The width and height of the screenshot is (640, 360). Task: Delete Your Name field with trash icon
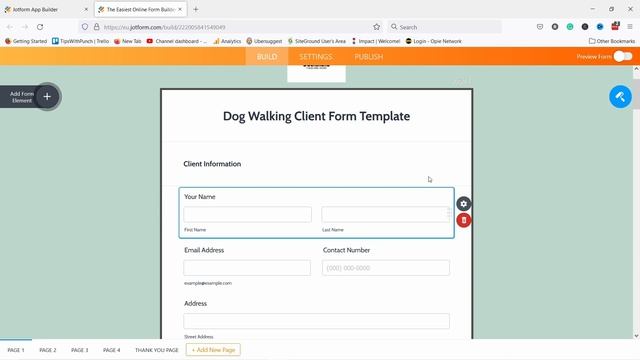tap(464, 220)
